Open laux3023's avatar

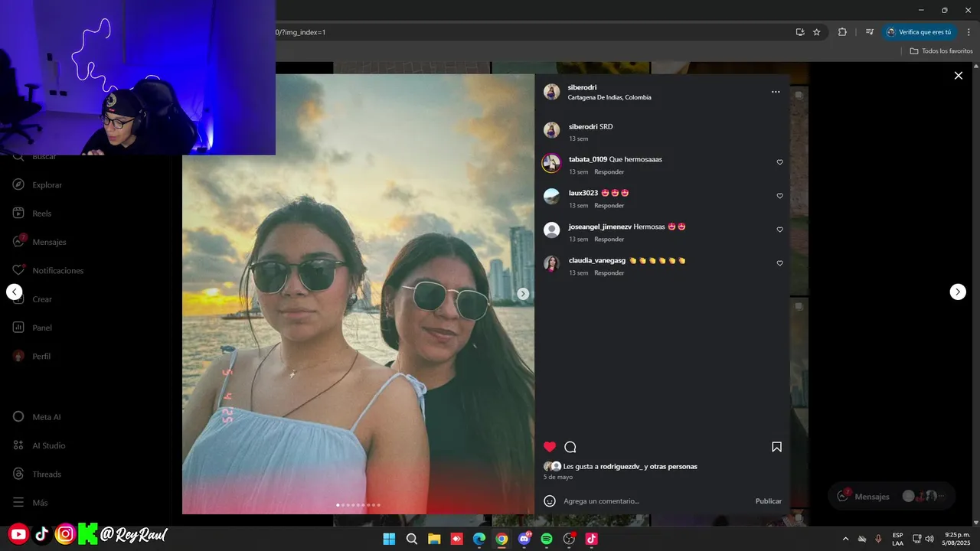pyautogui.click(x=551, y=197)
